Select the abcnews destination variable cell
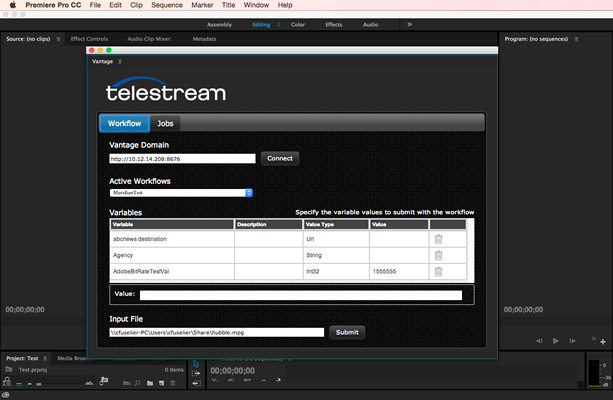Viewport: 613px width, 400px height. [x=172, y=239]
